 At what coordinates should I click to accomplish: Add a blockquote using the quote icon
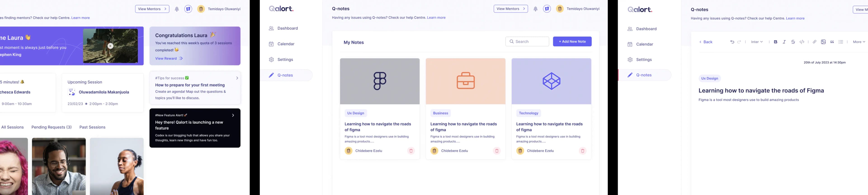tap(832, 42)
